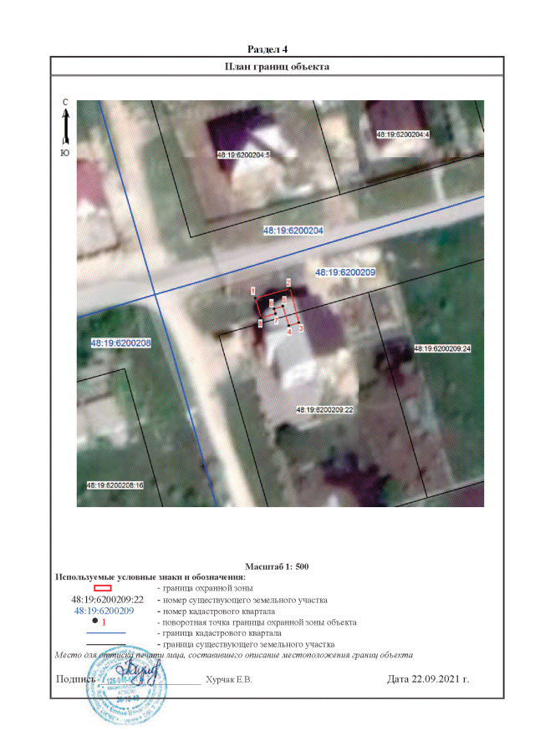Select turning point 1 on the map
The image size is (535, 756).
pos(254,297)
